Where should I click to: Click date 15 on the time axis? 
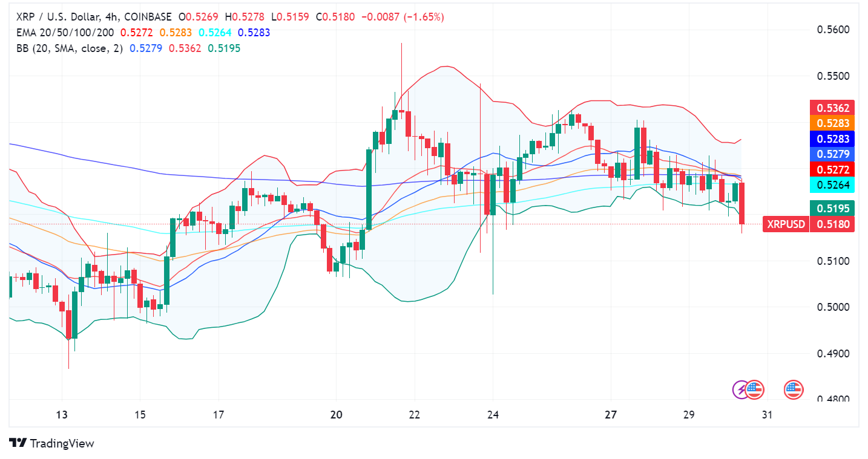pyautogui.click(x=140, y=415)
